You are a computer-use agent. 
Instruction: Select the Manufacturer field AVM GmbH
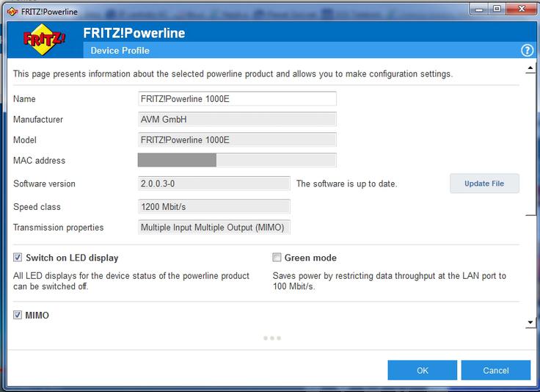point(237,119)
